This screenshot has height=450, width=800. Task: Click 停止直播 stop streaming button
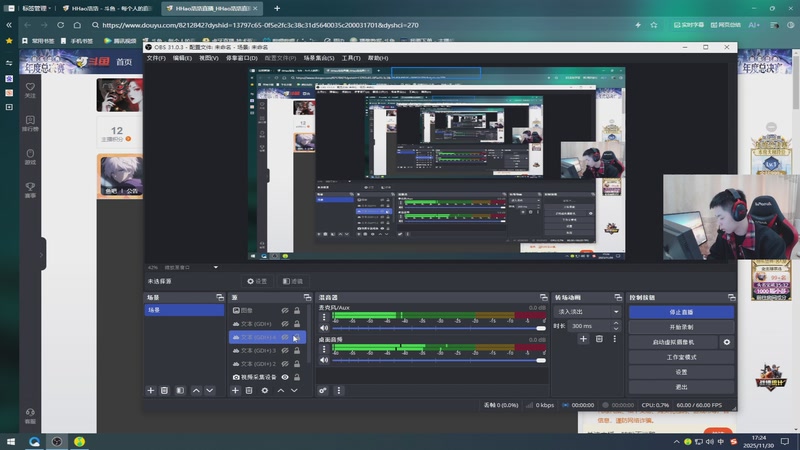[681, 312]
